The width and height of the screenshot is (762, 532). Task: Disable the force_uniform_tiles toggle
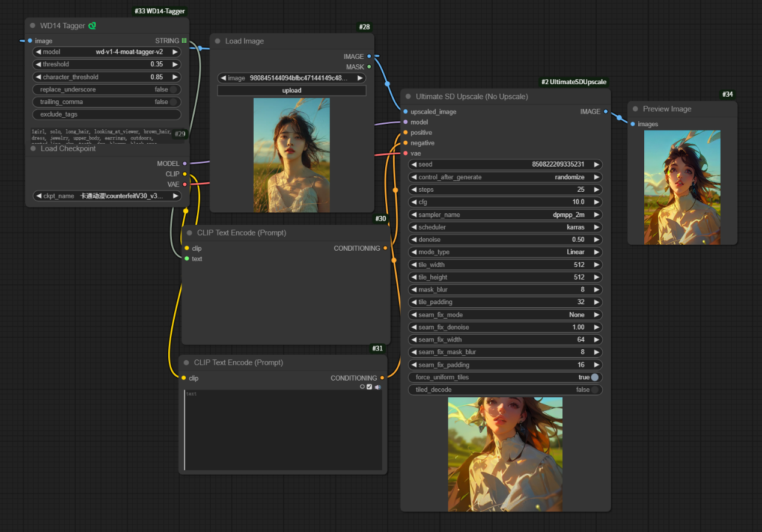[x=594, y=378]
